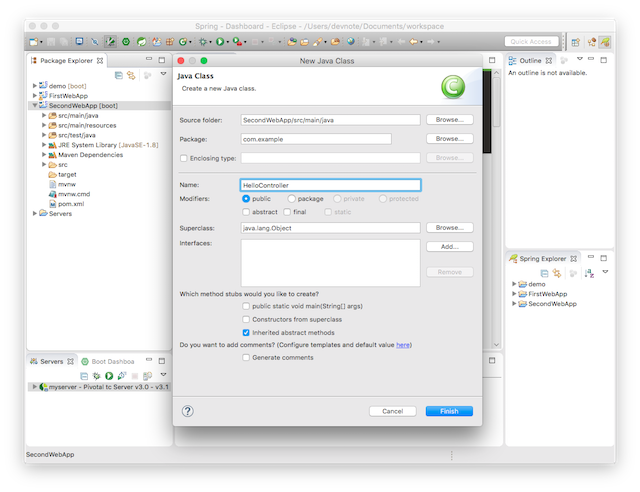The width and height of the screenshot is (640, 492).
Task: Click the New Java Package toolbar icon
Action: (x=169, y=42)
